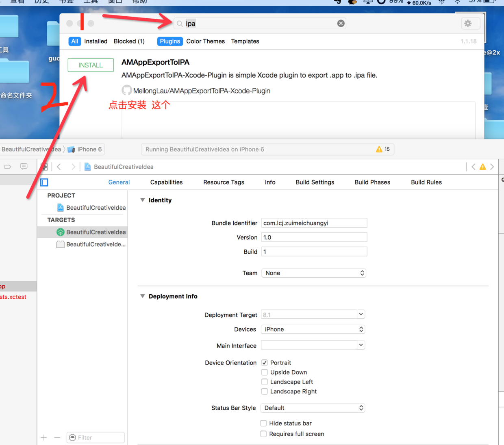Open the related items grid menu in Xcode

[x=44, y=167]
